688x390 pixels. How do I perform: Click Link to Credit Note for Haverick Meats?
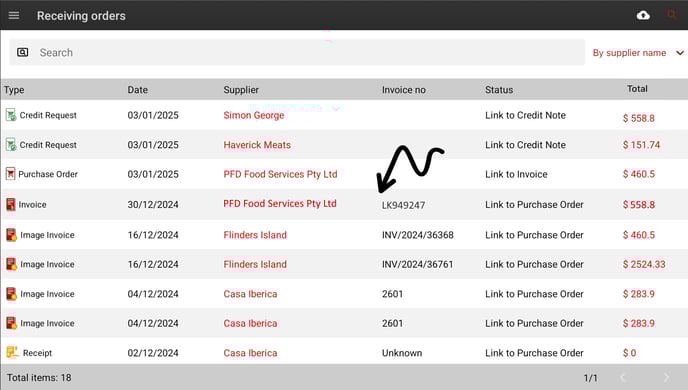tap(525, 145)
